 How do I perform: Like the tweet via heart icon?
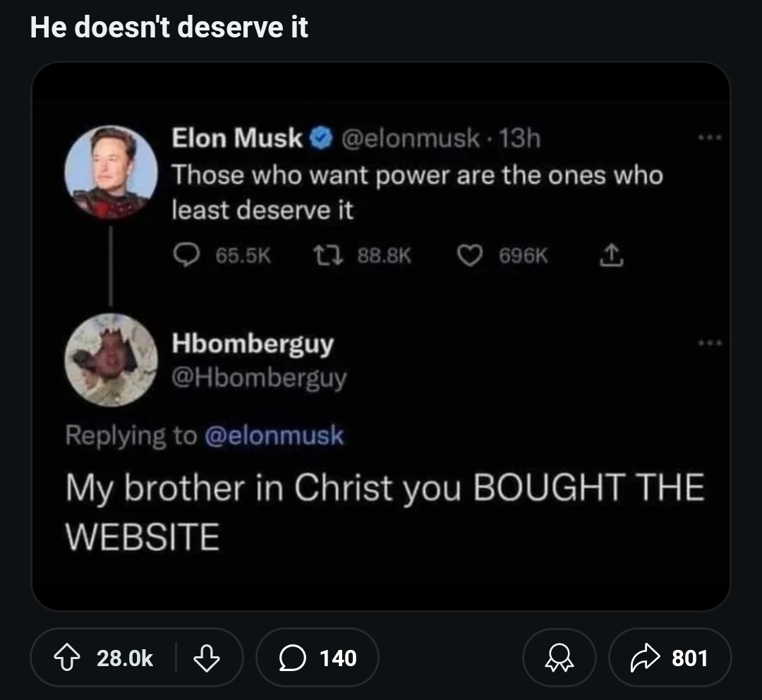pos(468,257)
